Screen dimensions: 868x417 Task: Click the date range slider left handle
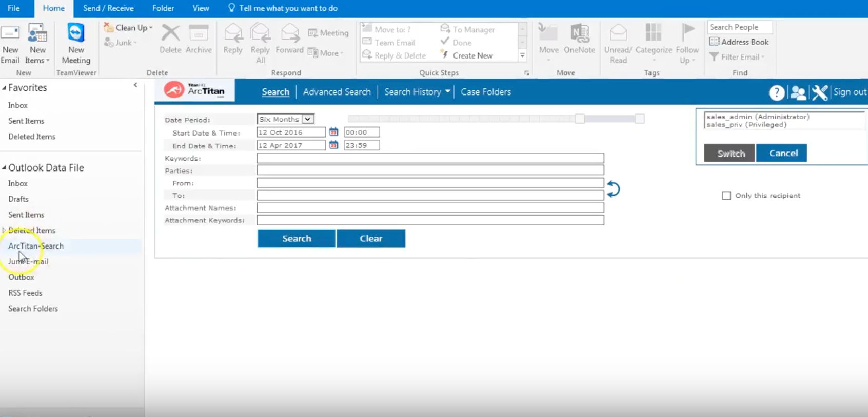(580, 119)
